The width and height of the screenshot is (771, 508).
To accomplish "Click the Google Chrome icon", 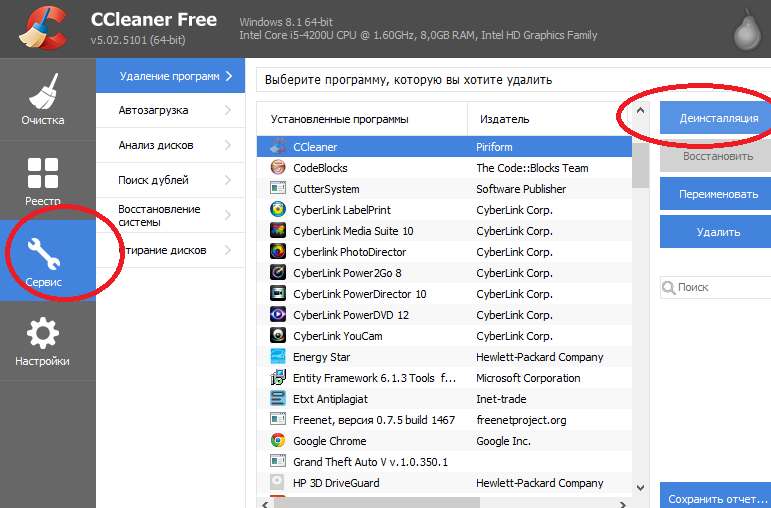I will (x=278, y=441).
